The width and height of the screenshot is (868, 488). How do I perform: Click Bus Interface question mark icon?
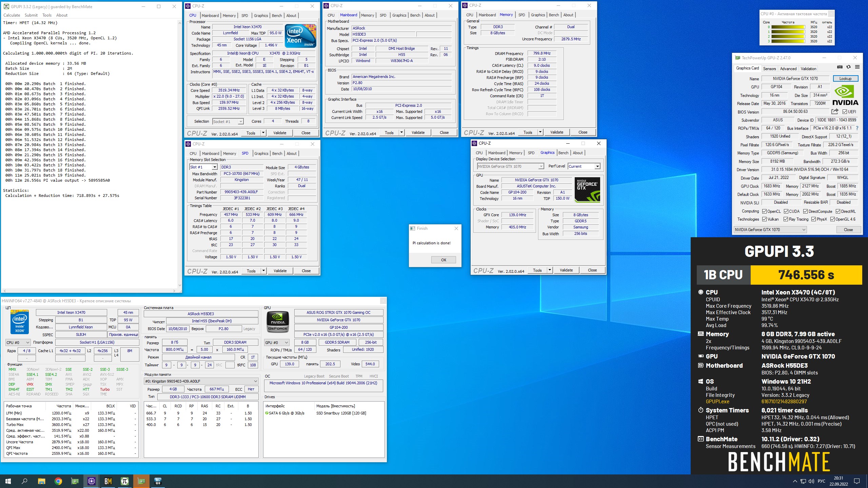click(x=857, y=128)
